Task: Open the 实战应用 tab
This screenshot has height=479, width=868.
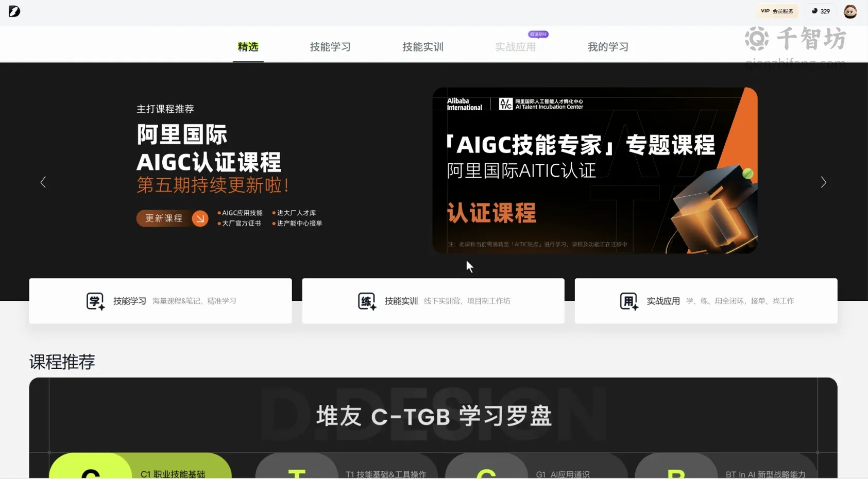Action: pos(516,47)
